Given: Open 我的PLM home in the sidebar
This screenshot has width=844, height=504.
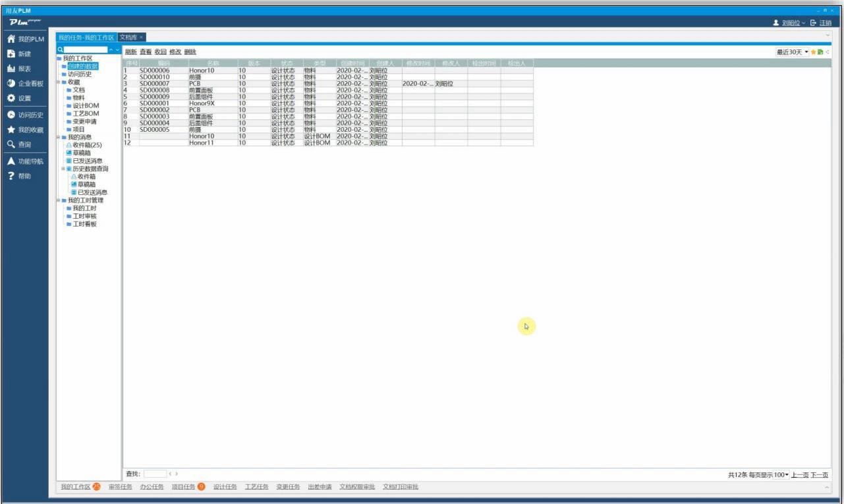Looking at the screenshot, I should (25, 39).
